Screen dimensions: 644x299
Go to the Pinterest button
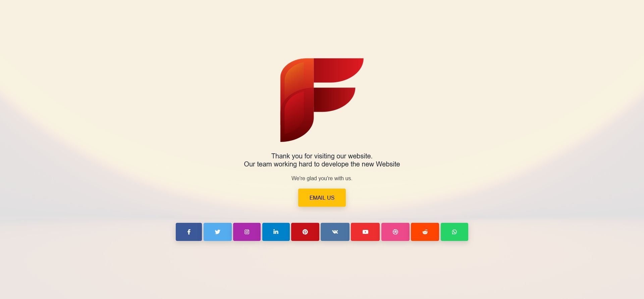coord(305,232)
